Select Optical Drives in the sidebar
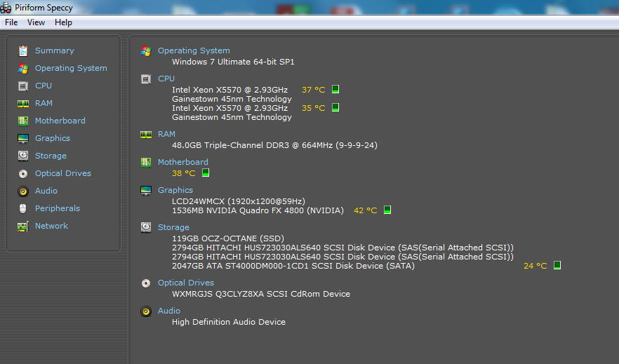This screenshot has width=619, height=364. (x=62, y=173)
